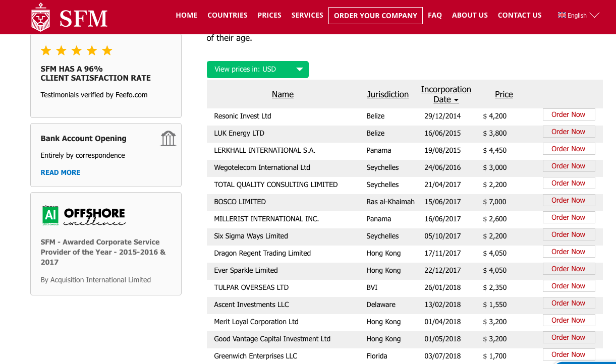Click the Florida jurisdiction cell

tap(377, 356)
